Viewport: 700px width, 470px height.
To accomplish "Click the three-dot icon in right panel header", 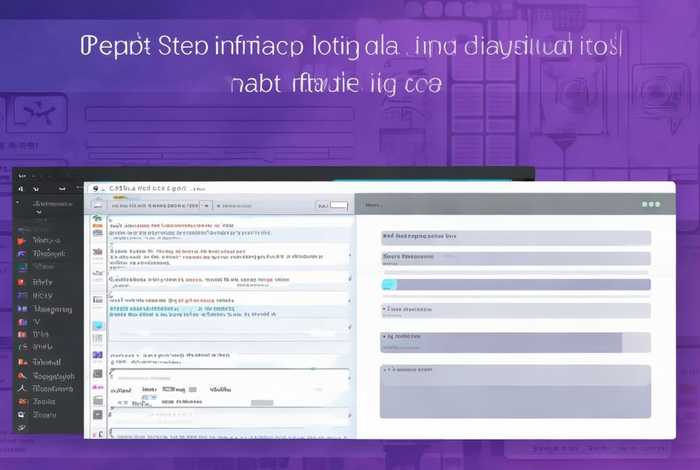I will pos(651,204).
